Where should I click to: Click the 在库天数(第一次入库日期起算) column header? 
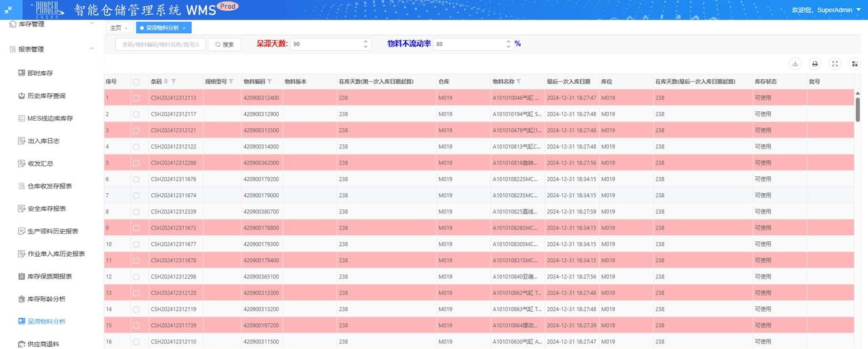376,81
